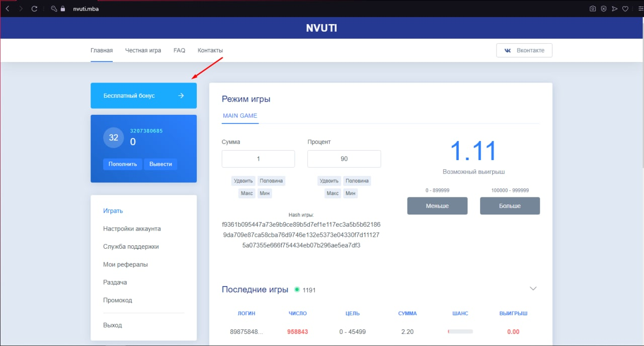
Task: Click the NVUTI site logo header
Action: (321, 28)
